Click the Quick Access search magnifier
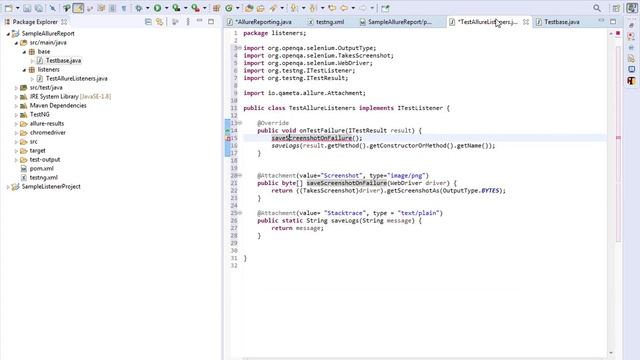Image resolution: width=640 pixels, height=360 pixels. (597, 8)
